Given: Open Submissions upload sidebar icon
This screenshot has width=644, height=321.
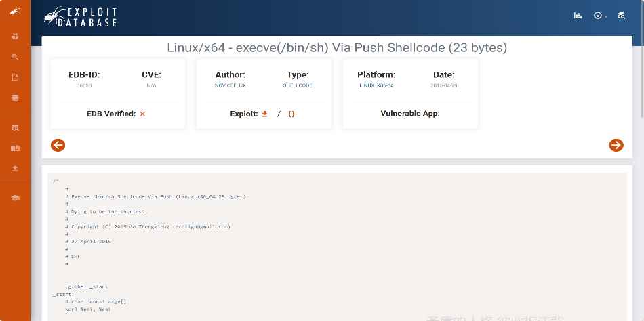Looking at the screenshot, I should click(15, 169).
